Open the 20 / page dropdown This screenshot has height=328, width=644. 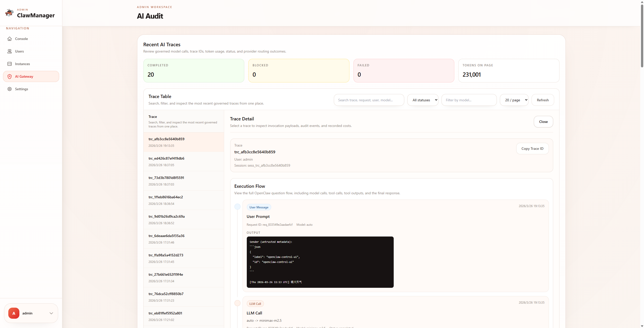(514, 100)
